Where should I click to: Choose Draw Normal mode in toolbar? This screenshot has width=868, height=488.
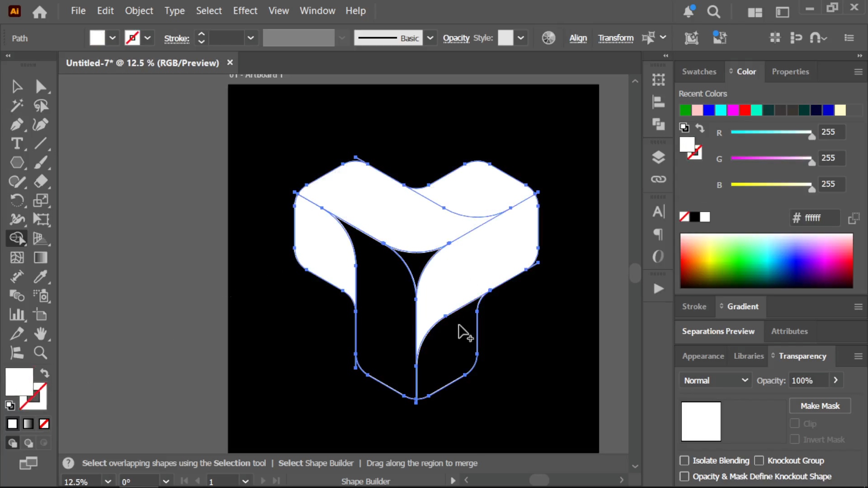(12, 443)
